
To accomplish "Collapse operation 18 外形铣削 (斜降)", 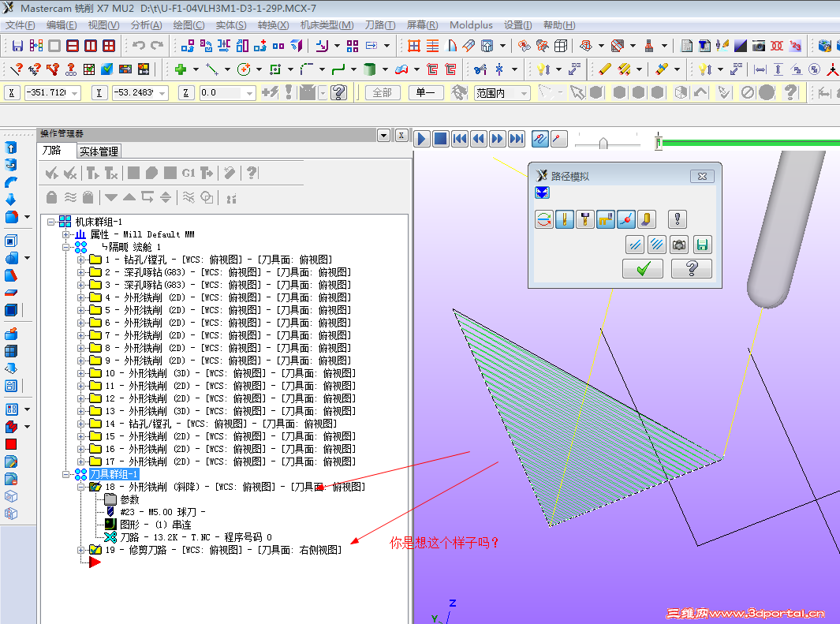I will [81, 487].
